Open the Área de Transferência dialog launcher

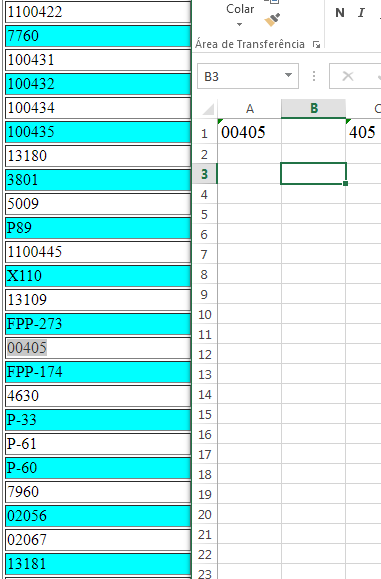click(316, 45)
